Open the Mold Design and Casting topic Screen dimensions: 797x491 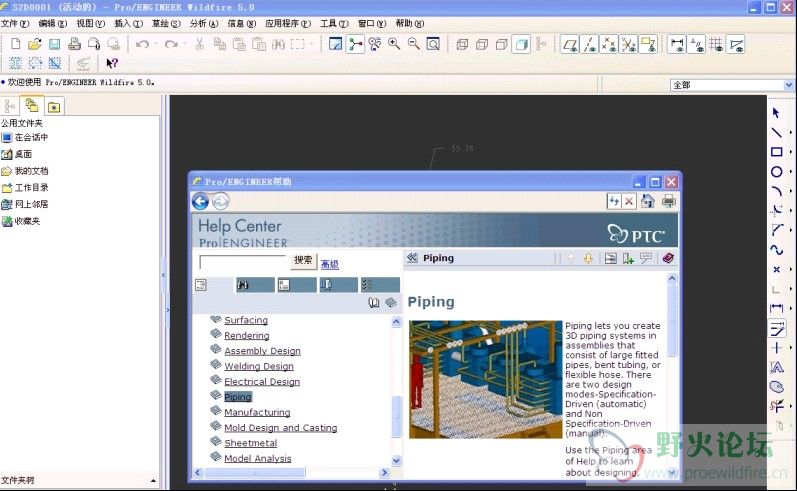(281, 427)
